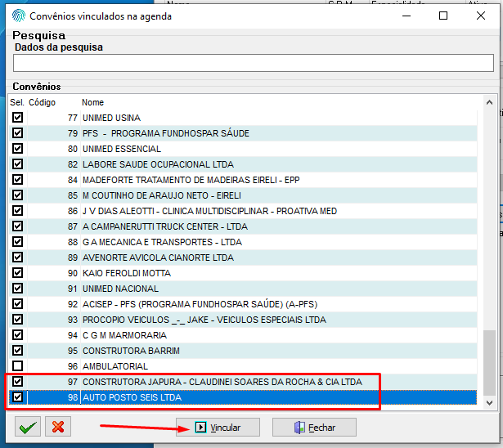503x448 pixels.
Task: Click the red X cancel icon
Action: tap(58, 427)
